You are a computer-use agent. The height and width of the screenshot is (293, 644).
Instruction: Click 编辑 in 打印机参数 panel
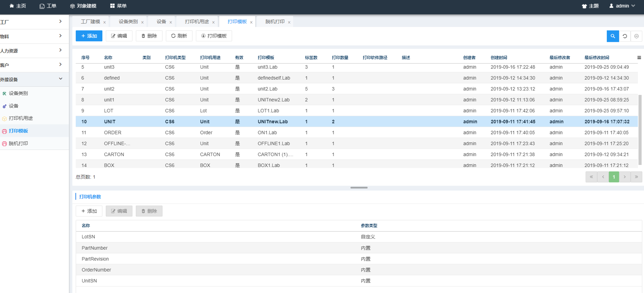119,211
